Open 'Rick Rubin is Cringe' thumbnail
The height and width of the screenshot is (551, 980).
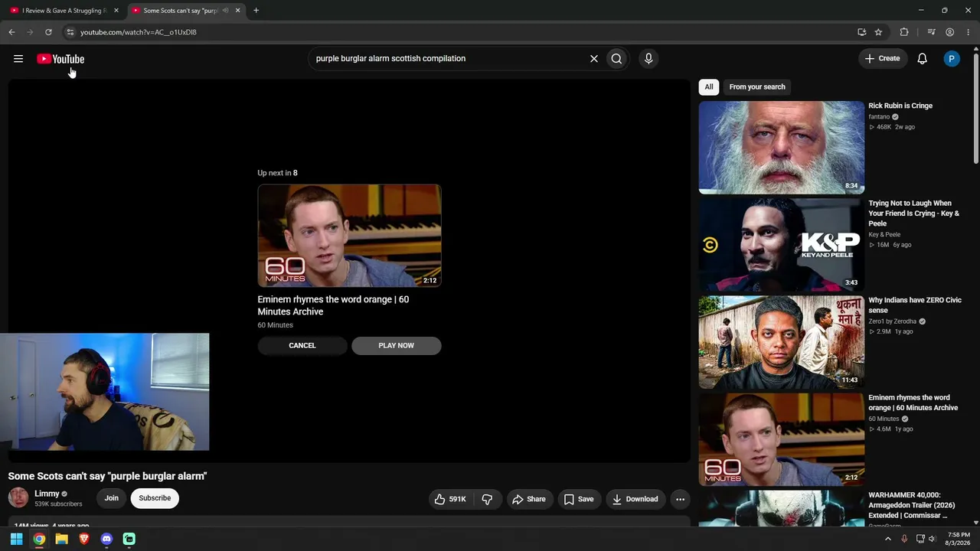point(781,148)
